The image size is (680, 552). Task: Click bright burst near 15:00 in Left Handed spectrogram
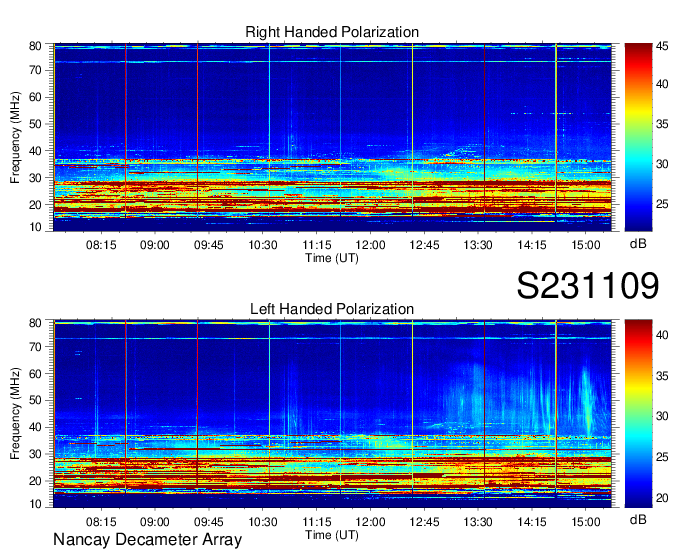pos(586,401)
